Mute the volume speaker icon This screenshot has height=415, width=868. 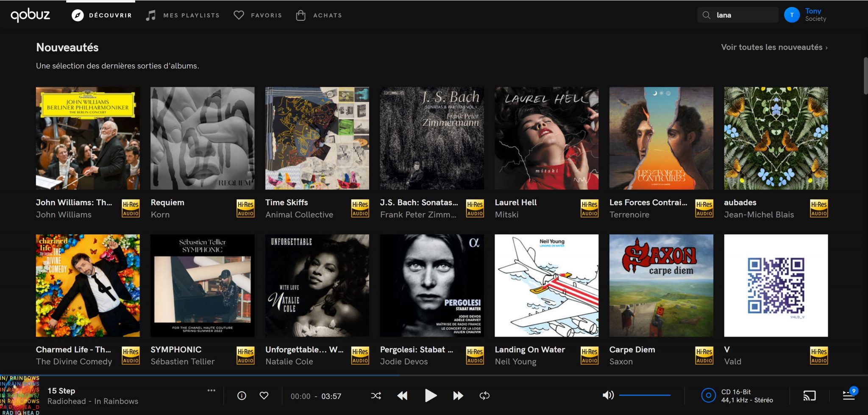[x=608, y=396]
